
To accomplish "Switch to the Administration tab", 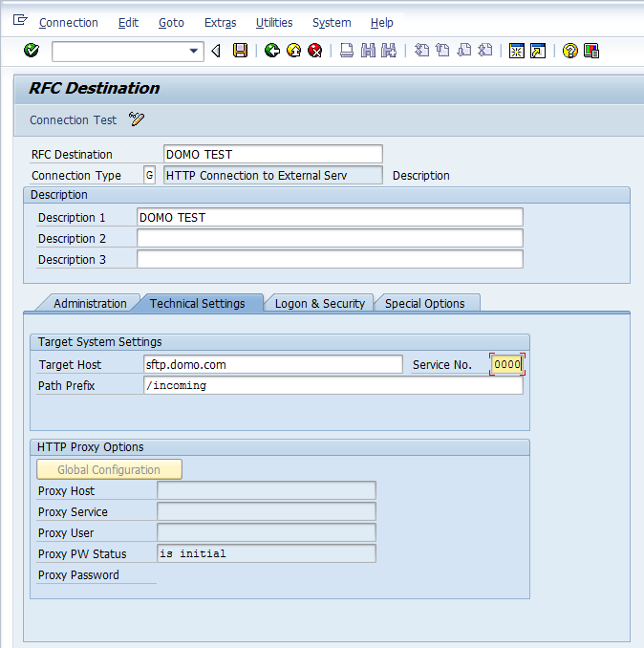I will click(x=90, y=303).
